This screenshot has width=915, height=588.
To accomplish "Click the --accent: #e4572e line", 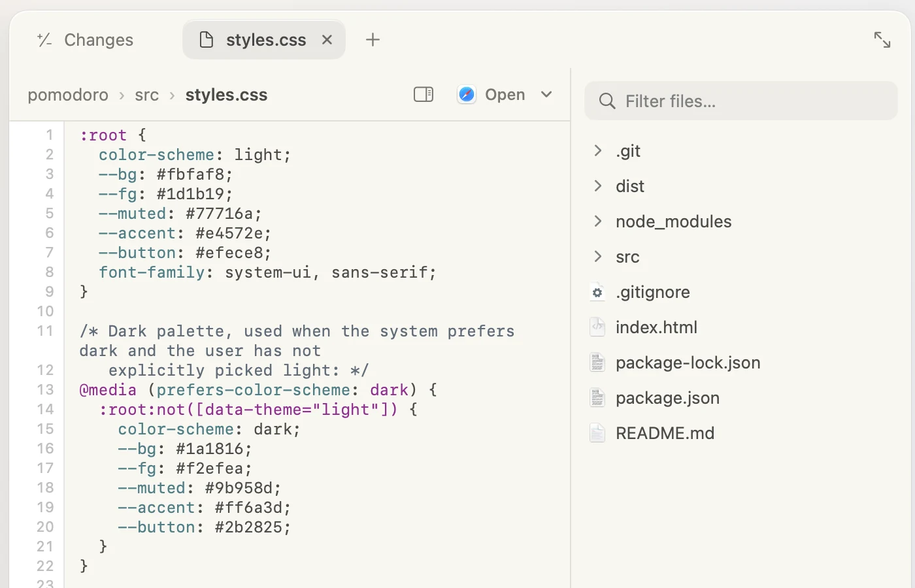I will (185, 233).
